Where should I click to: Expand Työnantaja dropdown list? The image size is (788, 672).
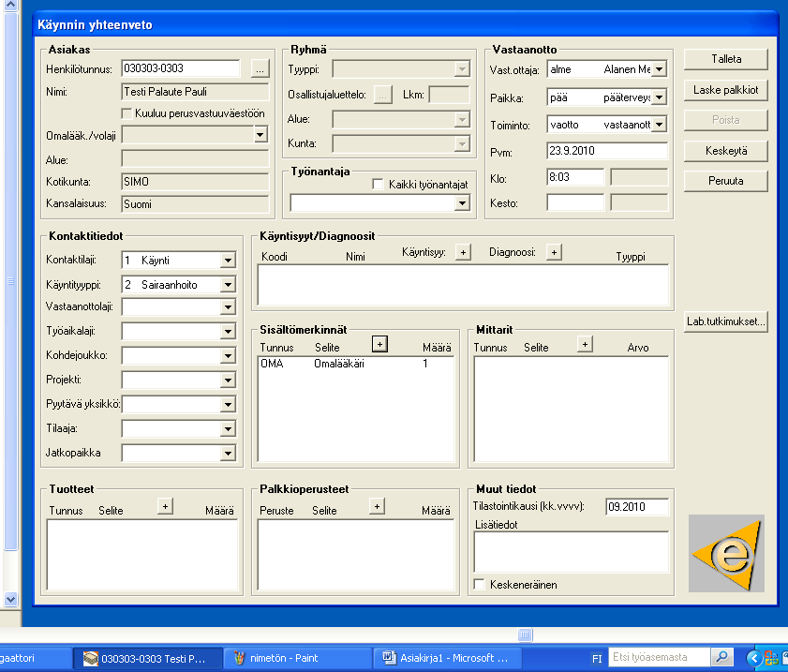coord(462,203)
